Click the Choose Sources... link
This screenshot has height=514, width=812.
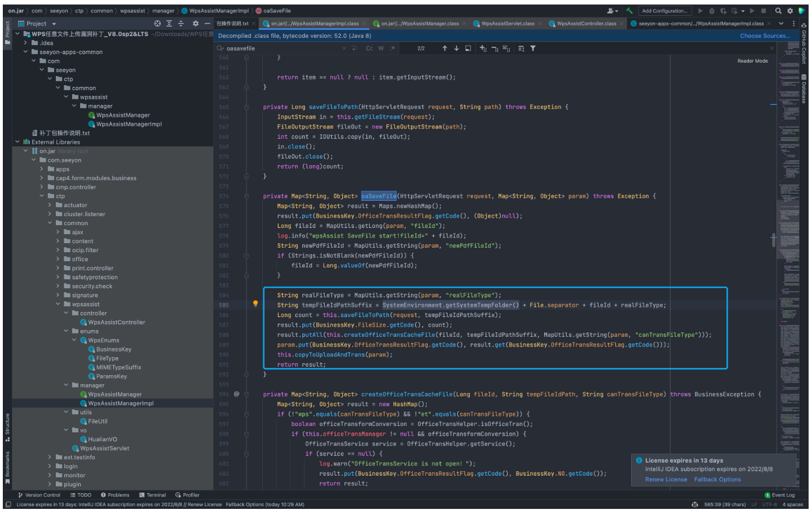(x=765, y=36)
